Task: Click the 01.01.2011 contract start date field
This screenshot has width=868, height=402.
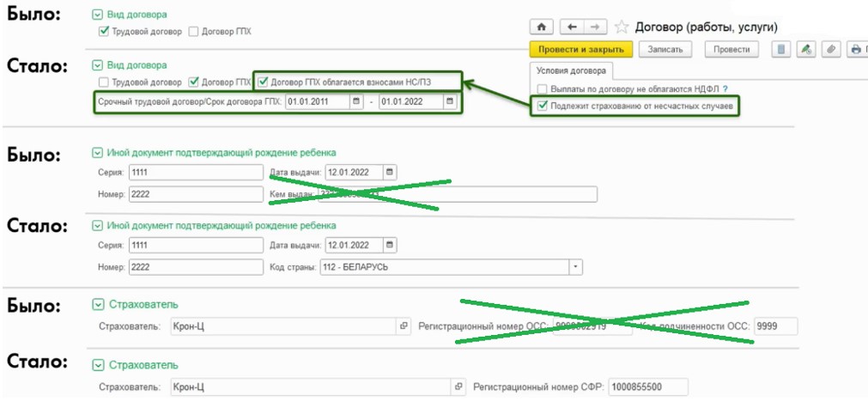Action: click(319, 102)
